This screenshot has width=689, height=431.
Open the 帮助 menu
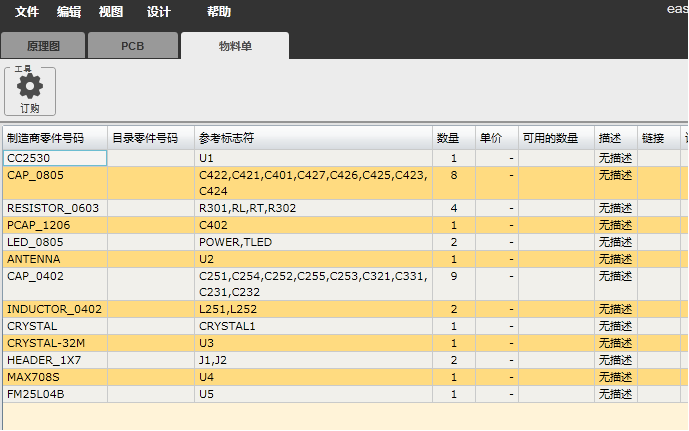pos(219,11)
